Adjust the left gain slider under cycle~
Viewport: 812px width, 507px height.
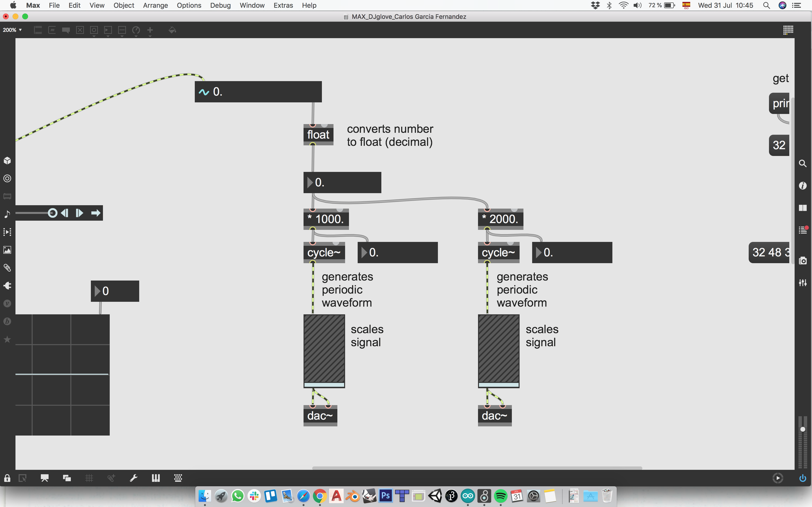324,351
